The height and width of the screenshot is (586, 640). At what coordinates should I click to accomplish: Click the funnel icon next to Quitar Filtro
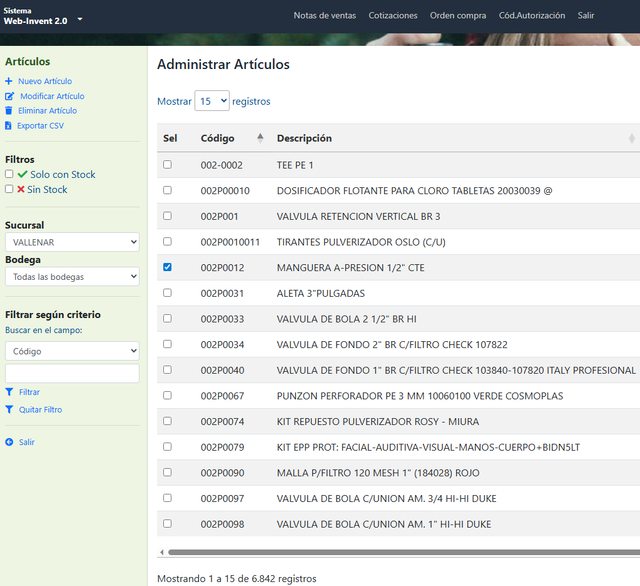point(9,409)
